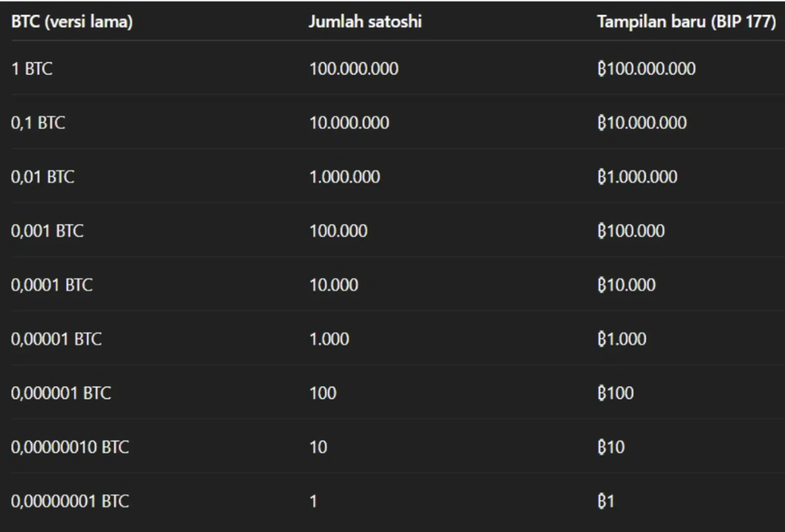Select the '1 BTC' cell
Screen dimensions: 785x532
(32, 69)
